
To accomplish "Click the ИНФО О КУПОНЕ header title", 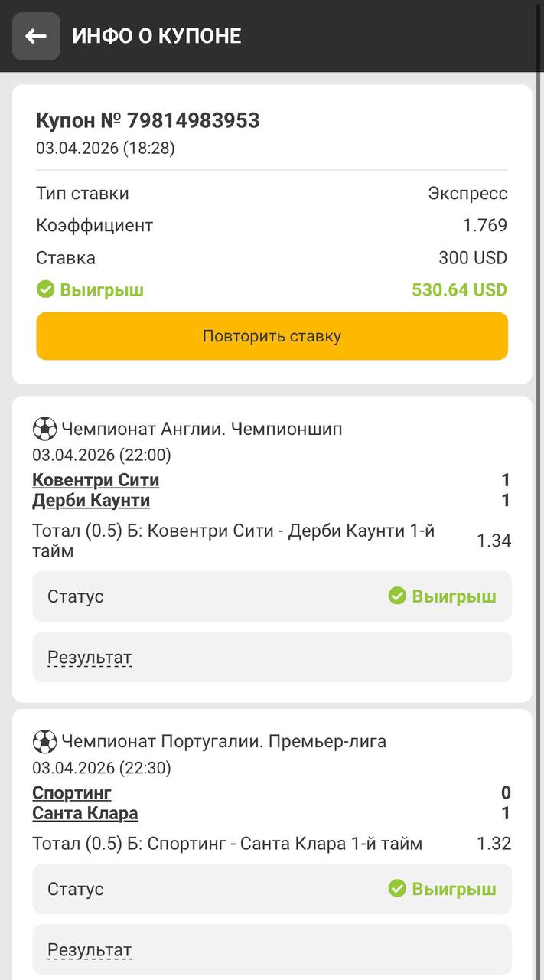I will pyautogui.click(x=157, y=36).
